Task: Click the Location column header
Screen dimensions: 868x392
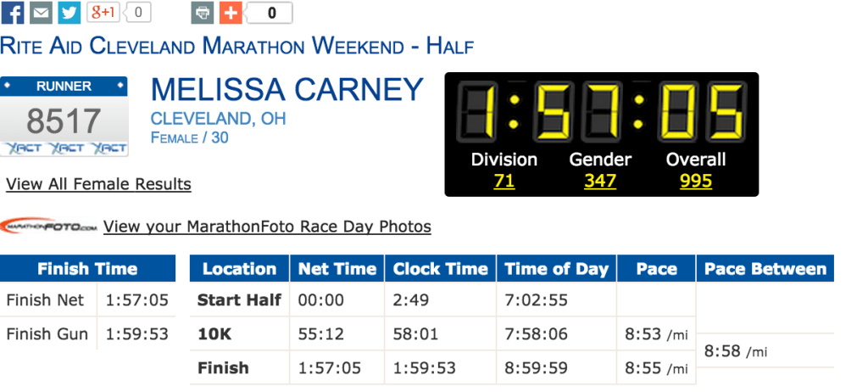Action: pos(239,269)
